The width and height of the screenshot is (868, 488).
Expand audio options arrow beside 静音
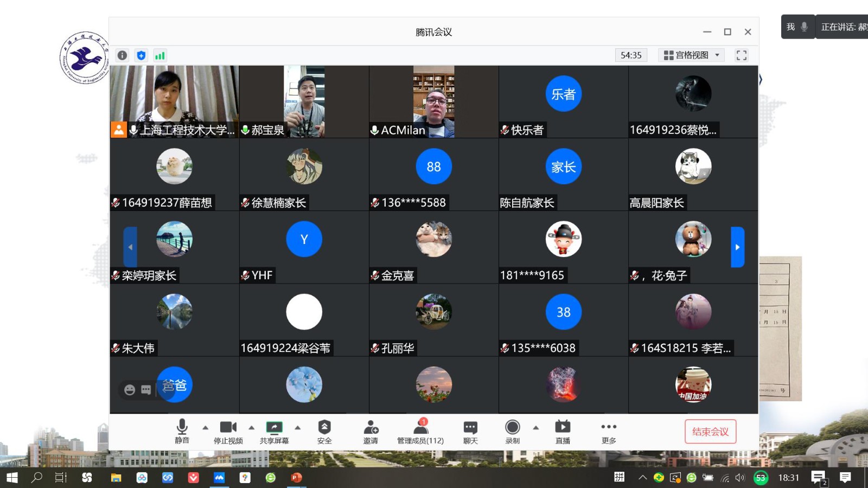click(x=205, y=428)
